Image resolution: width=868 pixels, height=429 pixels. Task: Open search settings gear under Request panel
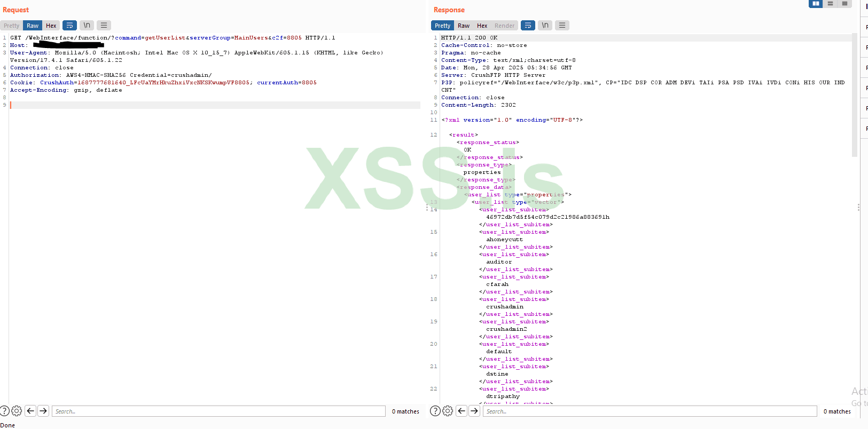tap(17, 411)
